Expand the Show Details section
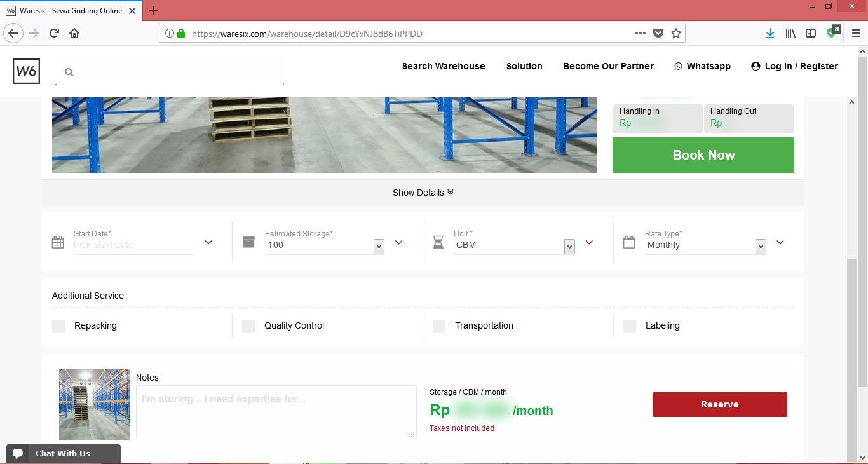Viewport: 868px width, 464px height. tap(423, 193)
